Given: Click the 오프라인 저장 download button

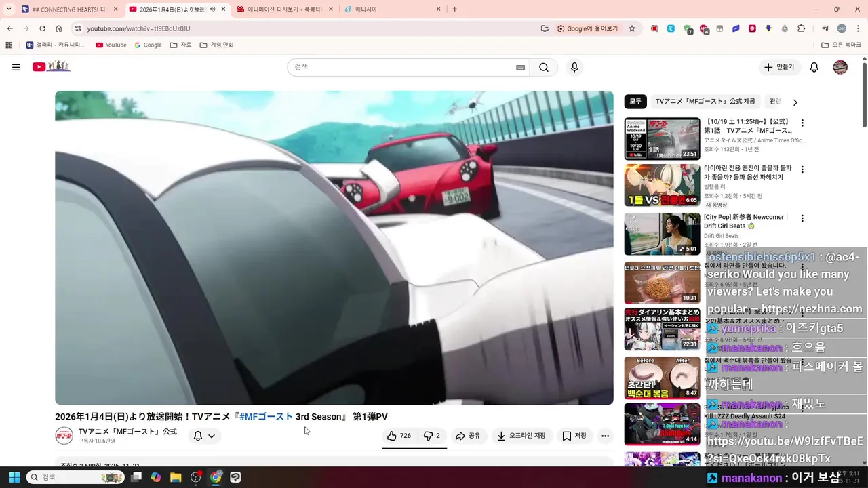Looking at the screenshot, I should (521, 436).
